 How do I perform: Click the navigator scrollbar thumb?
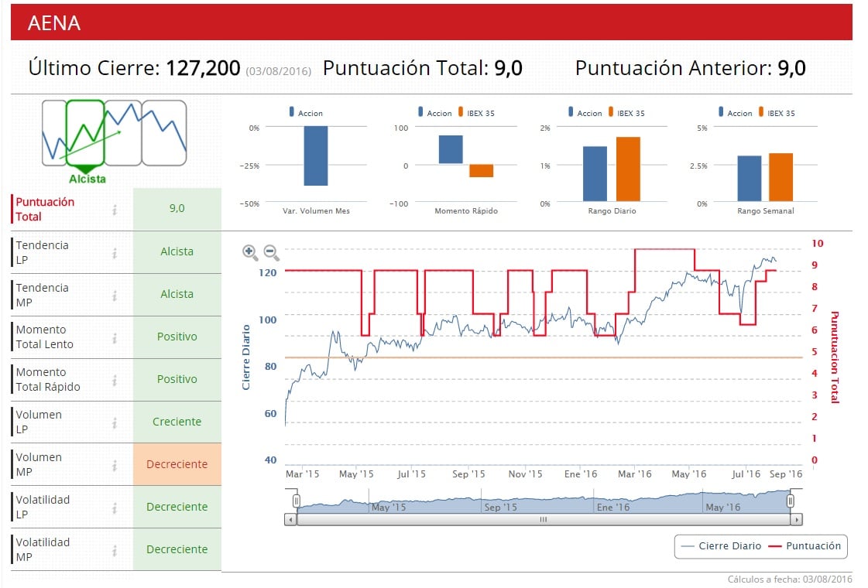click(x=543, y=519)
